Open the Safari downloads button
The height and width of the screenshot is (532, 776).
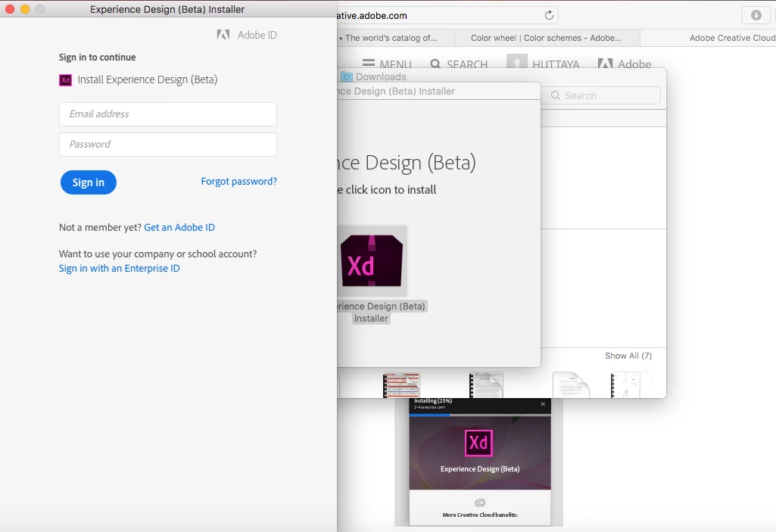point(756,15)
